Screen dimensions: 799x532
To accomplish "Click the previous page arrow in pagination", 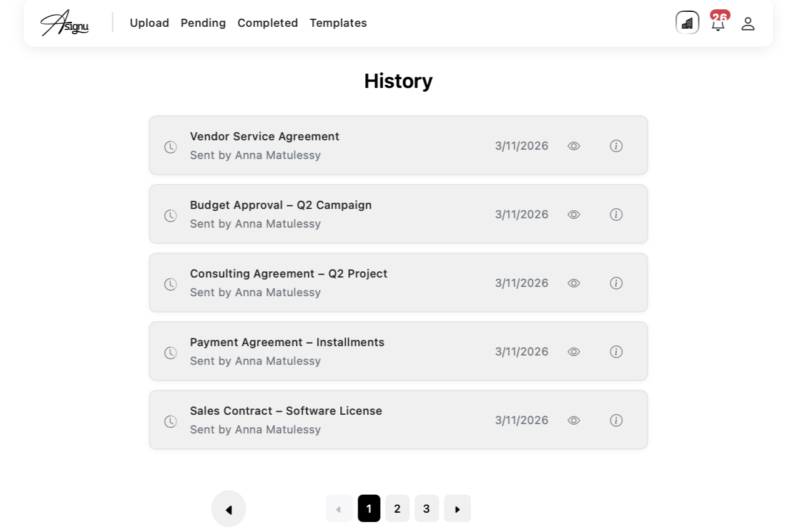I will [x=339, y=509].
